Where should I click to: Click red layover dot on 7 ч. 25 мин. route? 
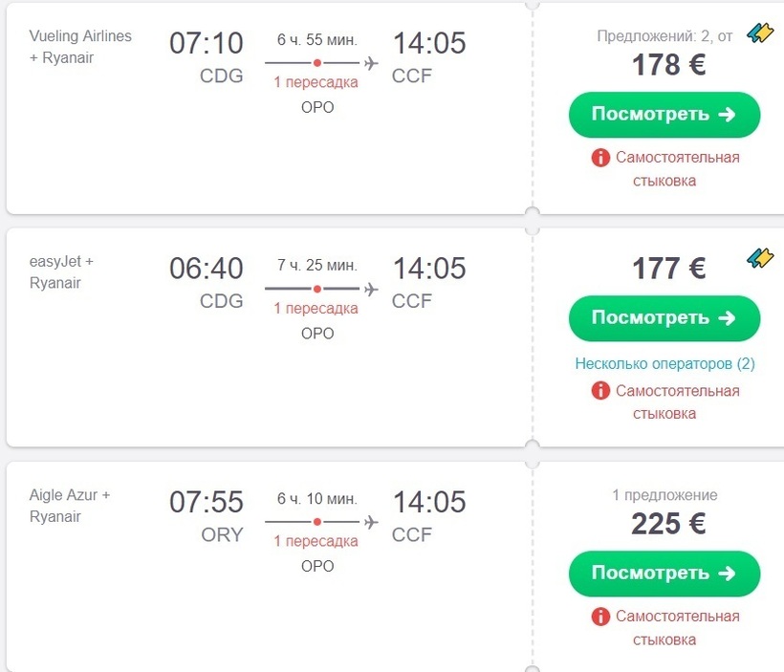click(x=317, y=289)
